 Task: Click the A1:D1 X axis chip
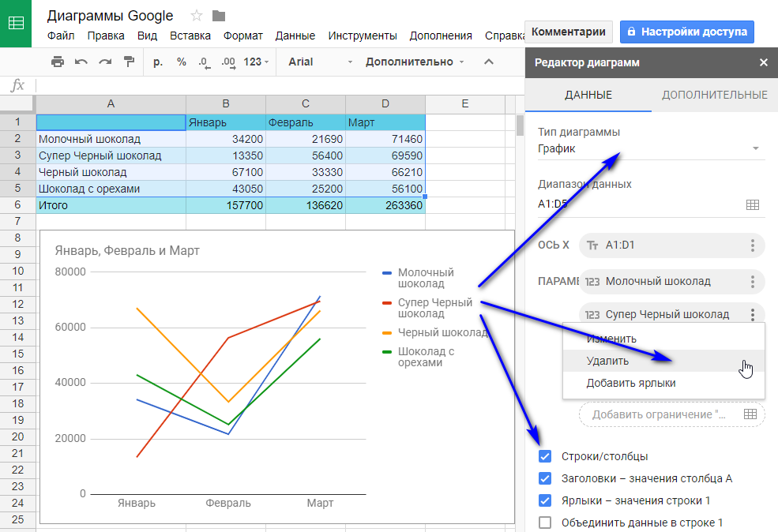point(672,245)
